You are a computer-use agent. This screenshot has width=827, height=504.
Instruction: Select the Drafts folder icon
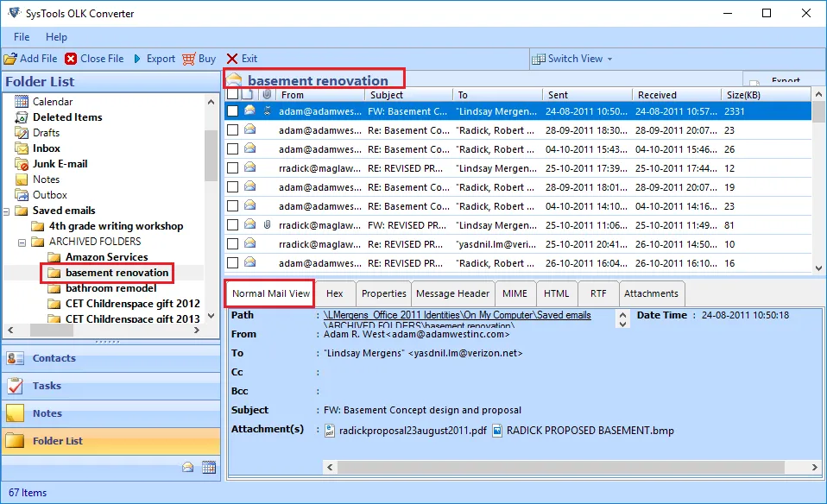[x=22, y=132]
